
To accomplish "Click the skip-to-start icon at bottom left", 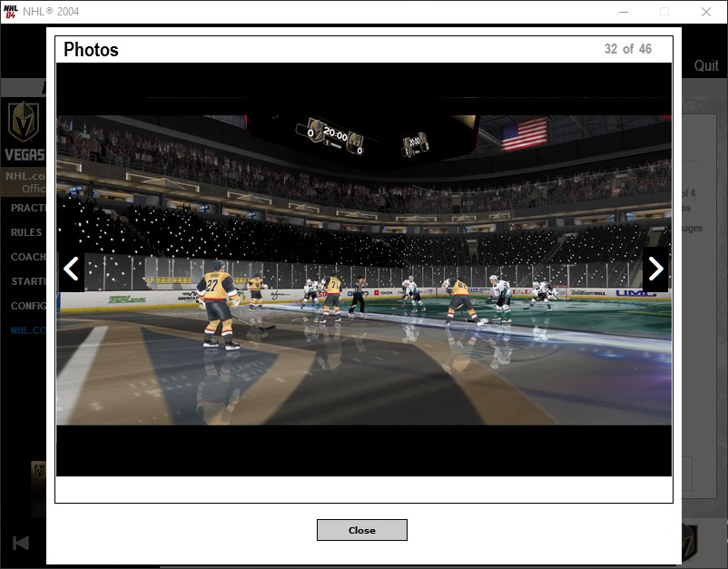I will coord(21,543).
